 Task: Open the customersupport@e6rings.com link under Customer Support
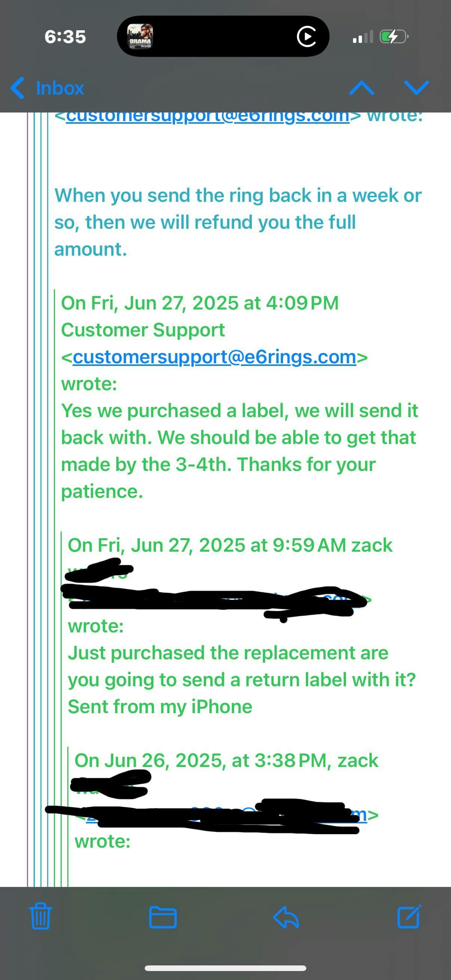click(x=214, y=357)
